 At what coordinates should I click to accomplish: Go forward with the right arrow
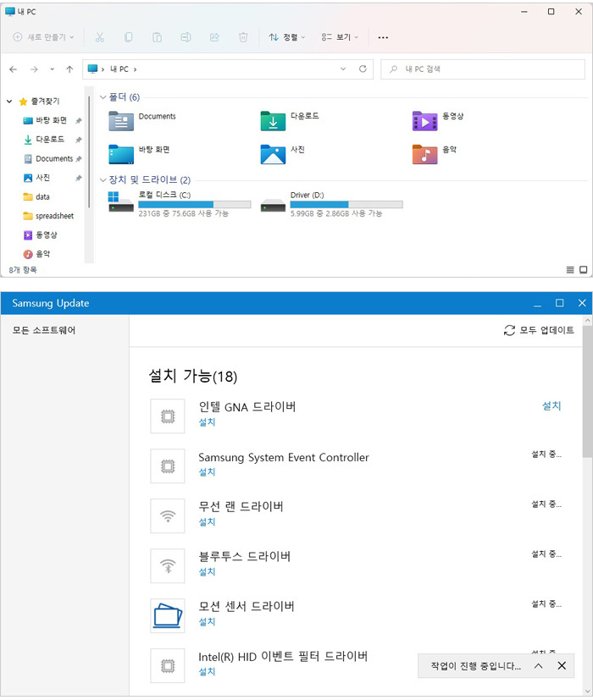pyautogui.click(x=34, y=69)
